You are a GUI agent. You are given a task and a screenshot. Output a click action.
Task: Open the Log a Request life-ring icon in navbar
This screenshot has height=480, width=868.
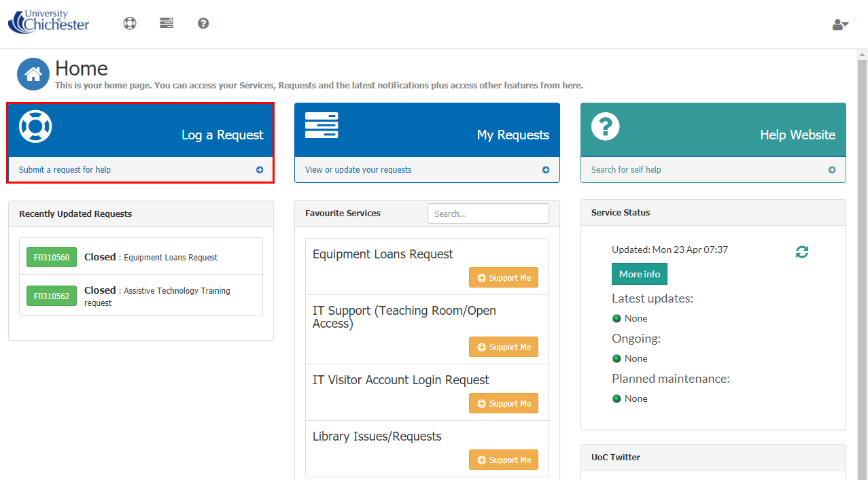click(129, 22)
